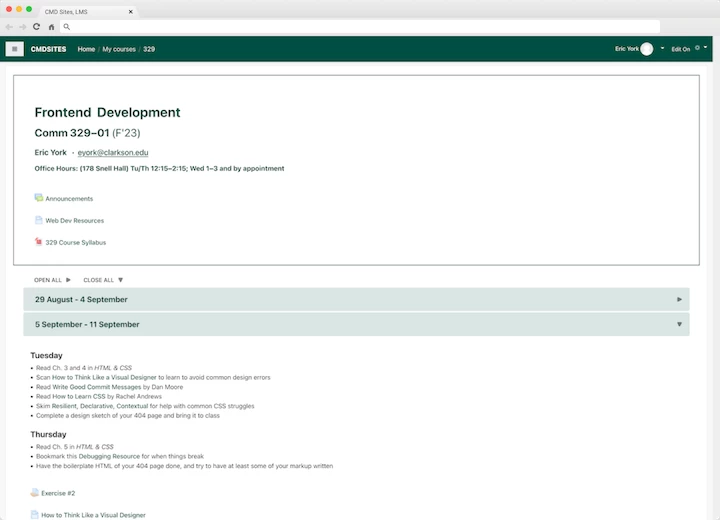Screen dimensions: 720x520
Task: Click the Thursday heading
Action: (x=48, y=435)
